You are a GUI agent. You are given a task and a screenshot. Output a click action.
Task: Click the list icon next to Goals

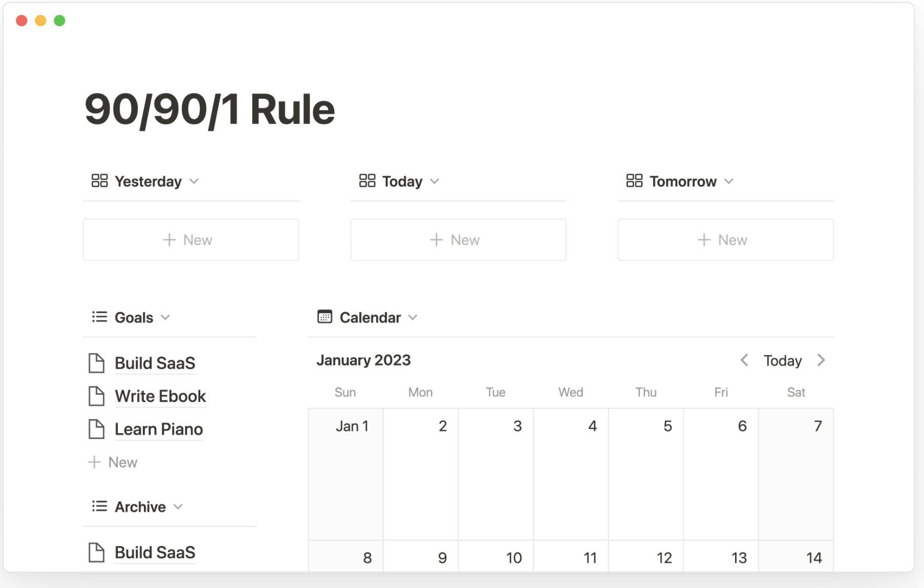click(x=98, y=317)
